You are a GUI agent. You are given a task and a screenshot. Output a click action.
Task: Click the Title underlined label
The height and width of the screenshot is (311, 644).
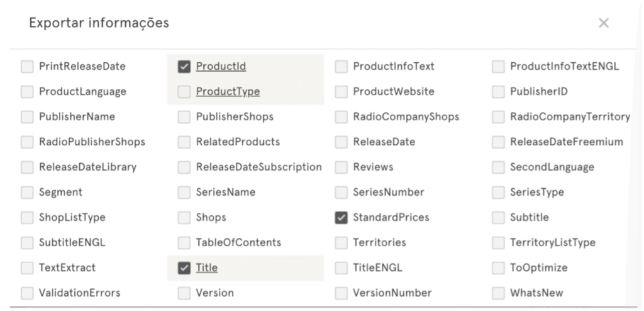207,268
